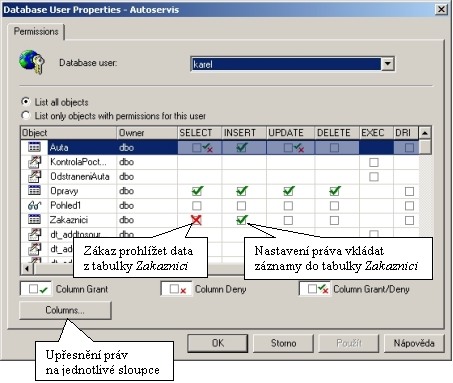The width and height of the screenshot is (453, 383).
Task: Select the OdstraneniAuta procedure name
Action: [80, 176]
